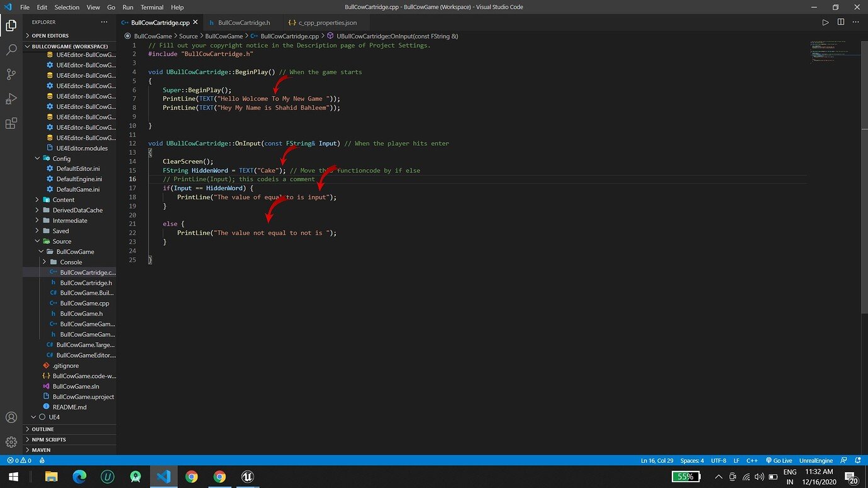Click the UnrealEngine status bar item

[816, 460]
